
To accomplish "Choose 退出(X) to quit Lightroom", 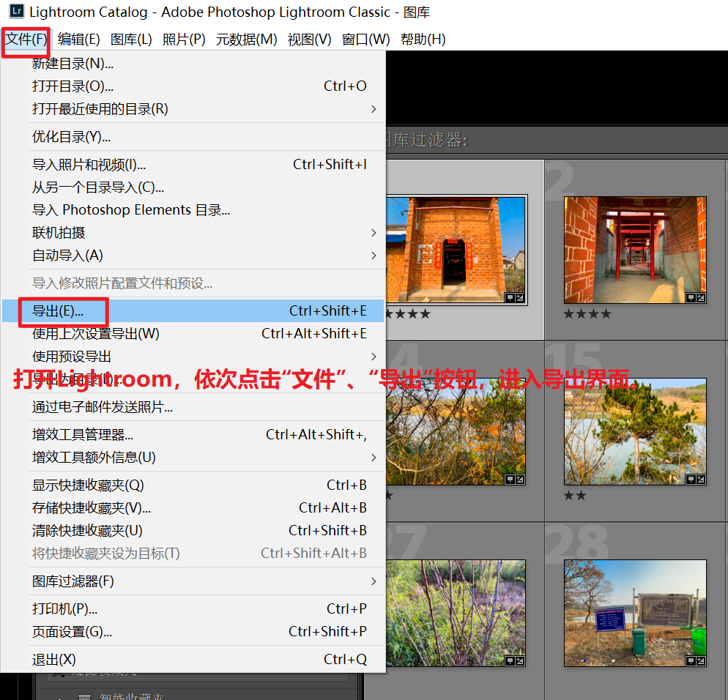I will 193,660.
